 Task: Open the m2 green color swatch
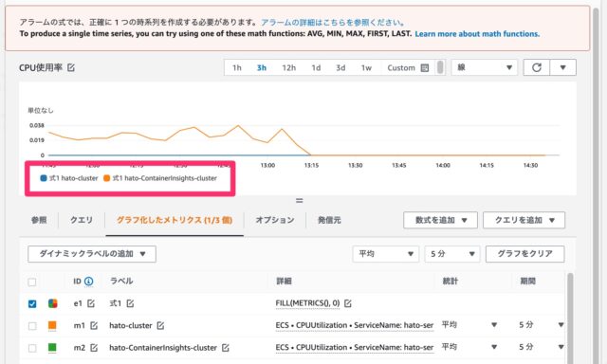(52, 348)
